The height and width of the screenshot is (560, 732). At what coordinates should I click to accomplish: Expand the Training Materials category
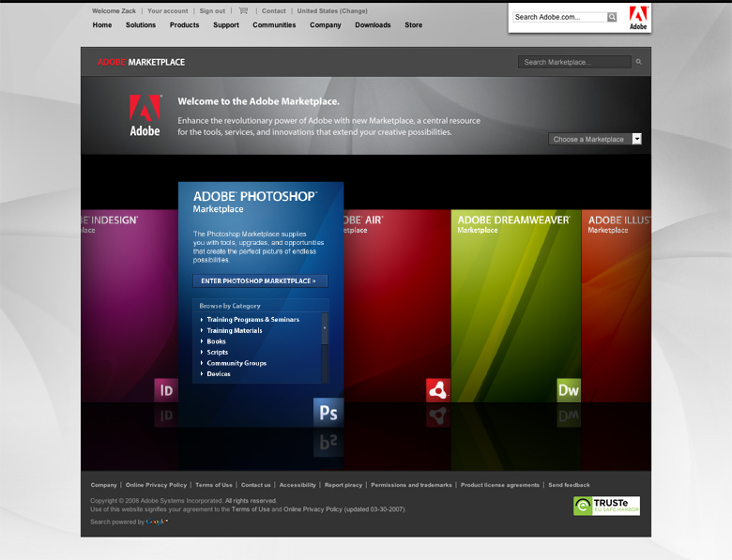coord(235,330)
